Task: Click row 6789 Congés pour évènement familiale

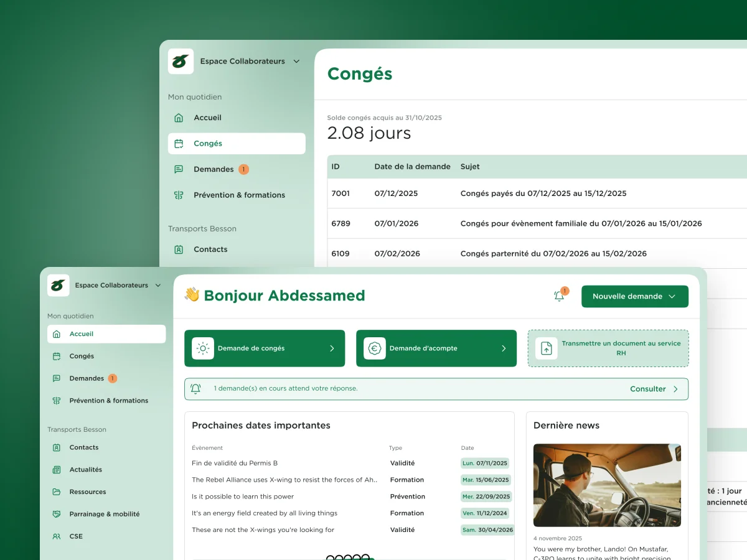Action: pos(537,223)
